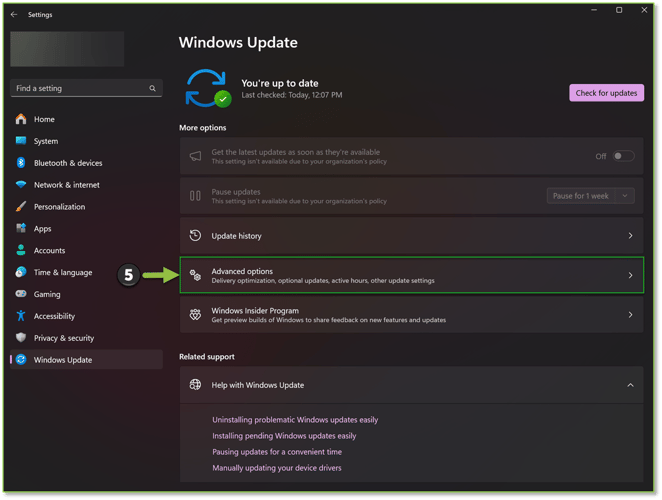Open Manually updating your device drivers link
662x500 pixels.
pos(277,467)
